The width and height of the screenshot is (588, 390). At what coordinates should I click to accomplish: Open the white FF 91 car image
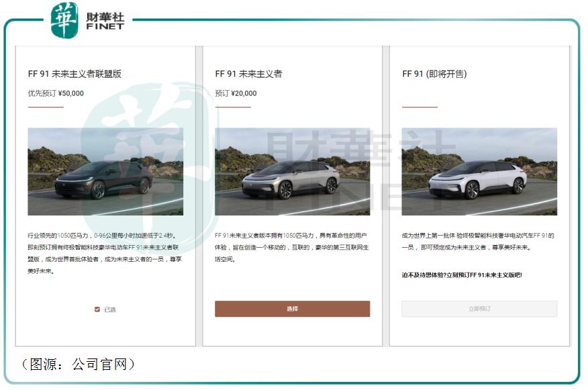pos(479,172)
